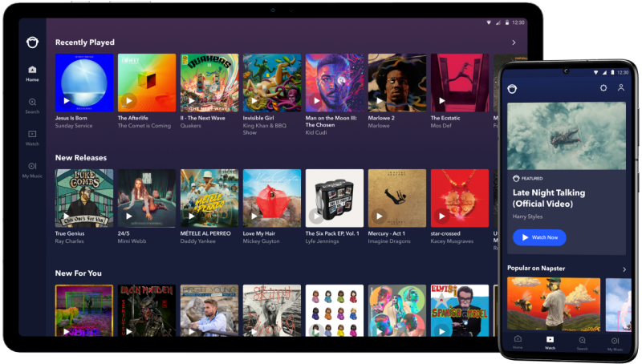Open Search in the tablet sidebar
The image size is (642, 364).
coord(32,106)
